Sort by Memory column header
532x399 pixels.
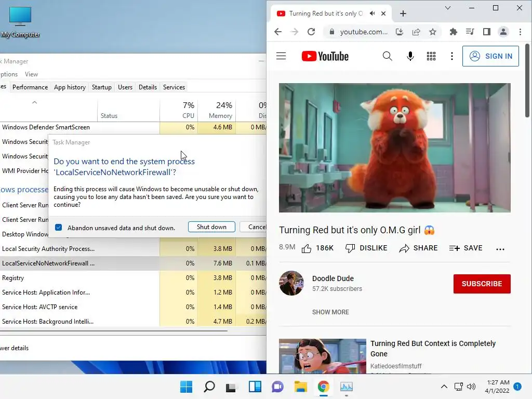[217, 110]
